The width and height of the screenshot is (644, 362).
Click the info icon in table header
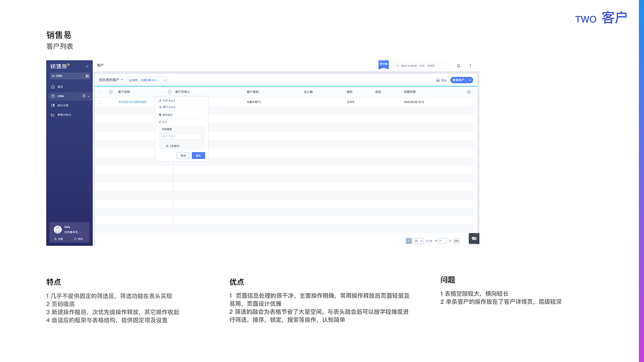click(x=111, y=92)
